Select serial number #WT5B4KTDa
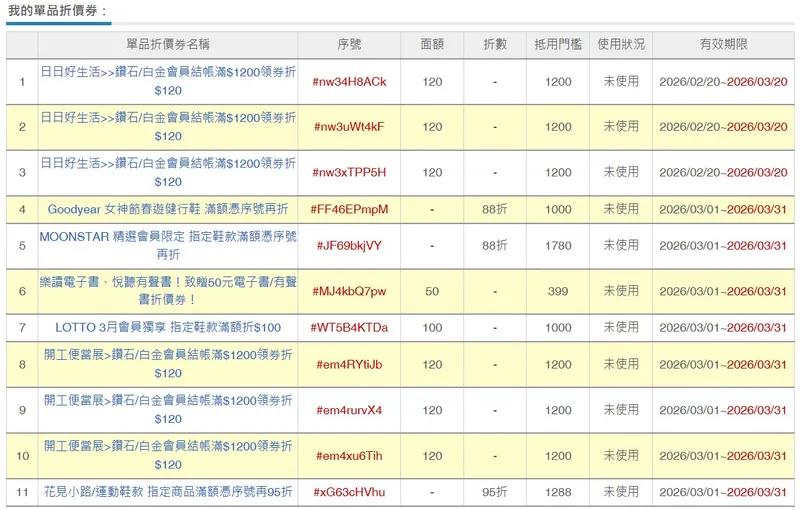This screenshot has width=800, height=510. (349, 327)
